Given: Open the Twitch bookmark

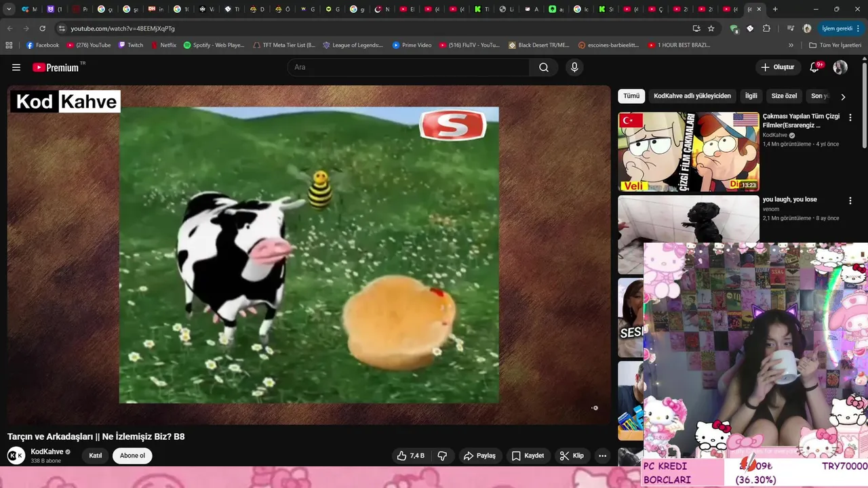Looking at the screenshot, I should tap(131, 45).
